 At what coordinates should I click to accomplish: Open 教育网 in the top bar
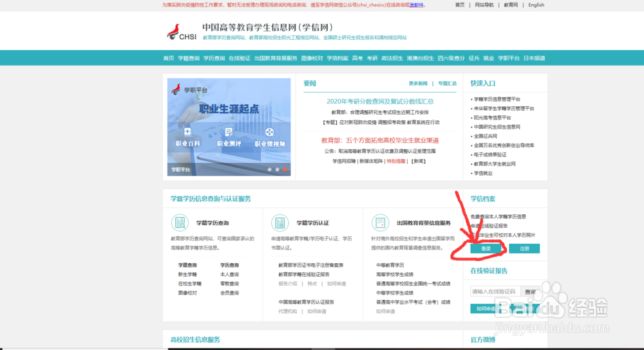click(x=511, y=5)
